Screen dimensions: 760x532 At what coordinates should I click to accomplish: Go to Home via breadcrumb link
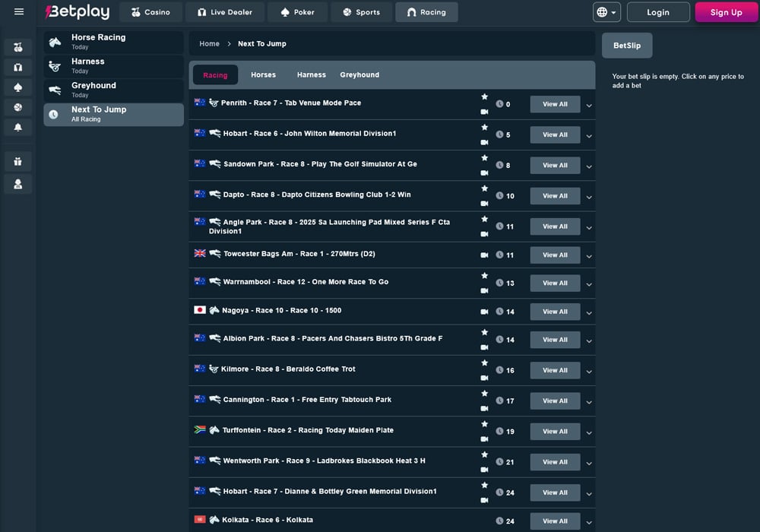pos(209,44)
